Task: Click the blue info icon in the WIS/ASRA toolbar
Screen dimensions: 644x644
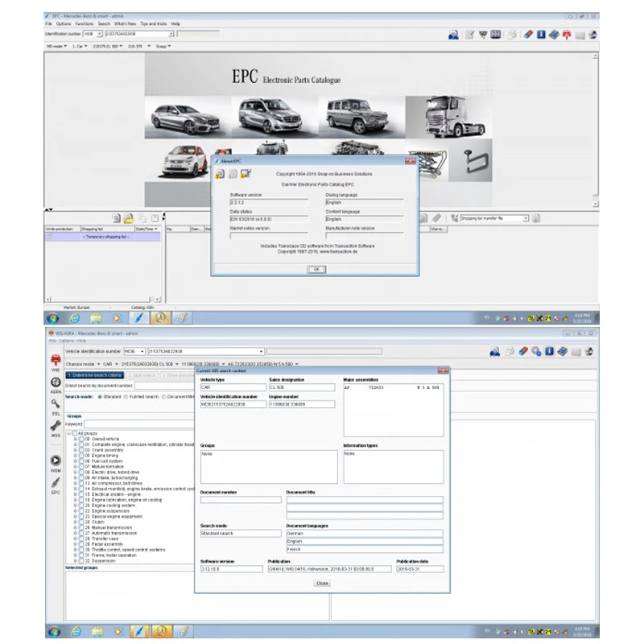Action: click(549, 351)
